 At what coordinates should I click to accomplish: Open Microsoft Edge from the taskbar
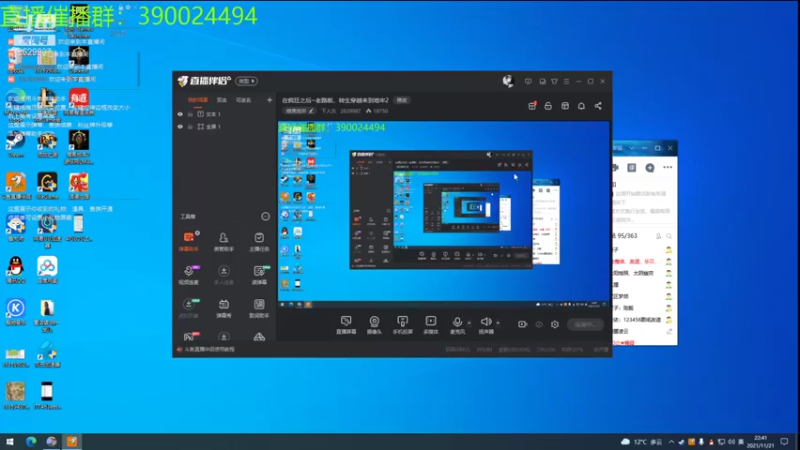(x=31, y=441)
